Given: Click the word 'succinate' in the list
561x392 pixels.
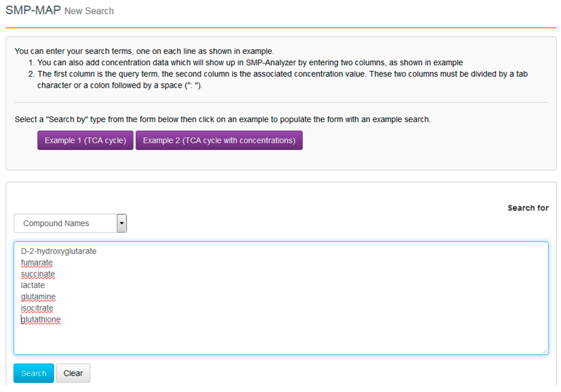Looking at the screenshot, I should point(38,274).
